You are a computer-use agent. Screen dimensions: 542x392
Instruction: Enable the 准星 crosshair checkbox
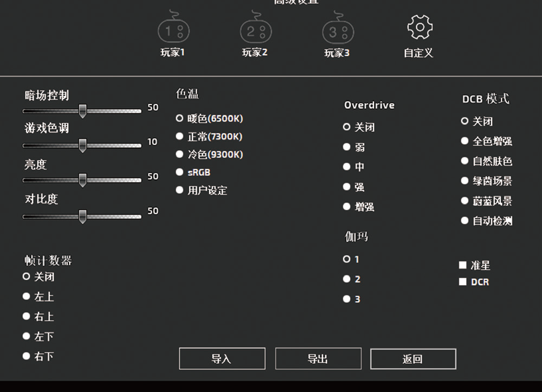(463, 265)
